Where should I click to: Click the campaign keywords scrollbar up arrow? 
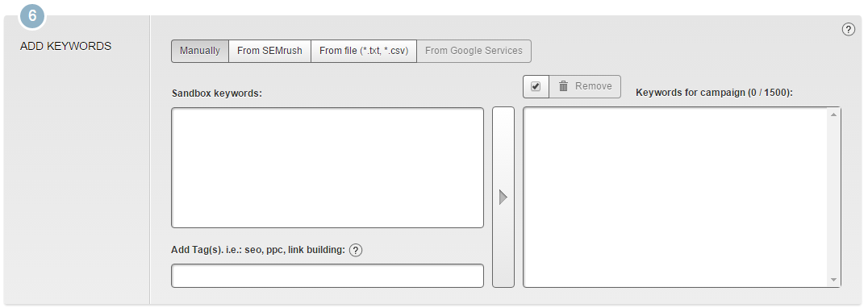click(833, 114)
